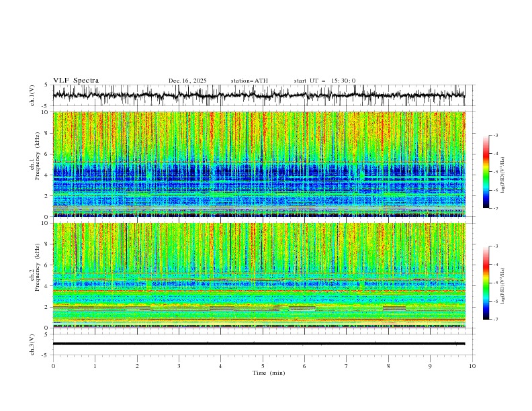532x411 pixels.
Task: Click the "start UT = 15:30:0" text
Action: (324, 81)
